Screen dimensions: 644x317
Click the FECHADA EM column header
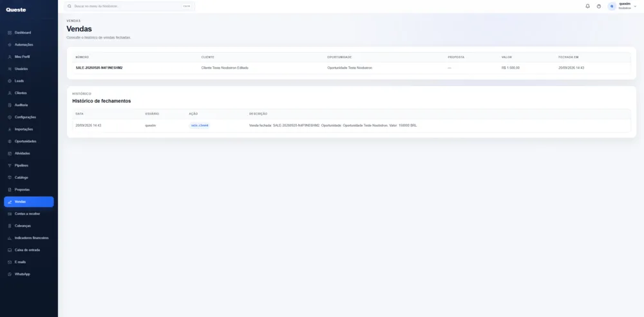(x=569, y=57)
